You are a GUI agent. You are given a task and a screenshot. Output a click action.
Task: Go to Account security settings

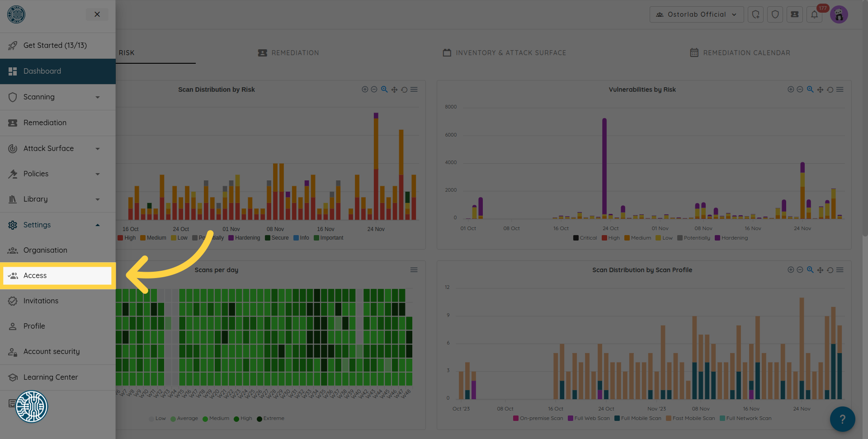[x=51, y=351]
